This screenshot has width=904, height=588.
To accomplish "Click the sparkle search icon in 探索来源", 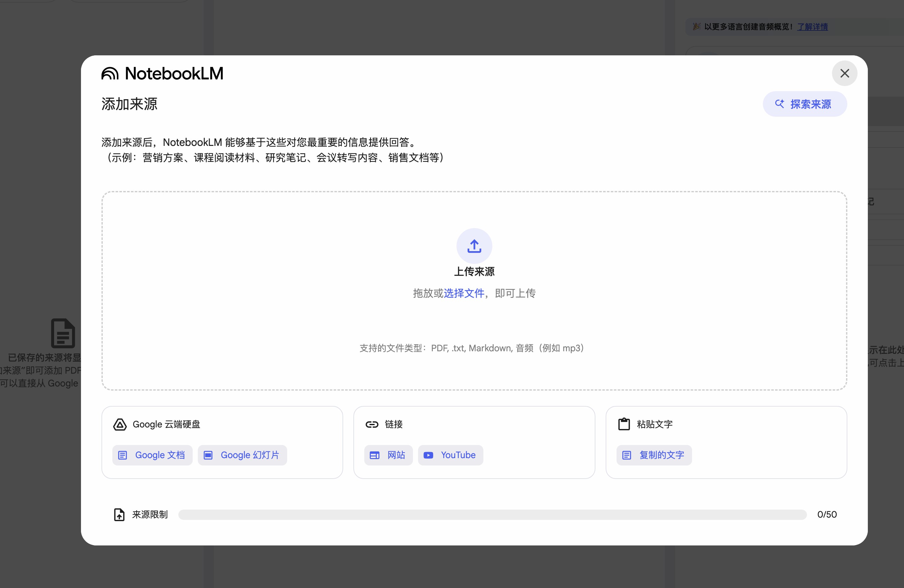I will [x=779, y=104].
